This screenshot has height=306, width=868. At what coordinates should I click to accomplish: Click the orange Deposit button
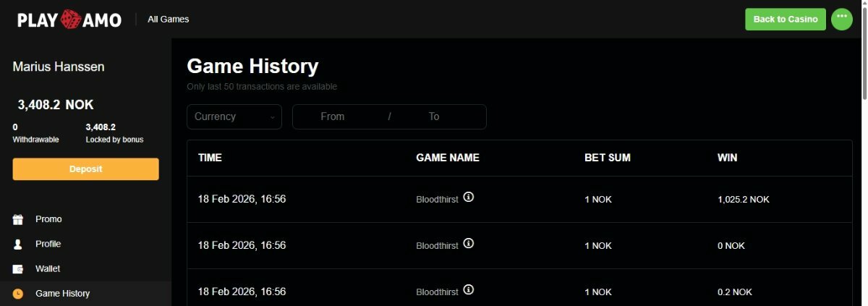(85, 169)
